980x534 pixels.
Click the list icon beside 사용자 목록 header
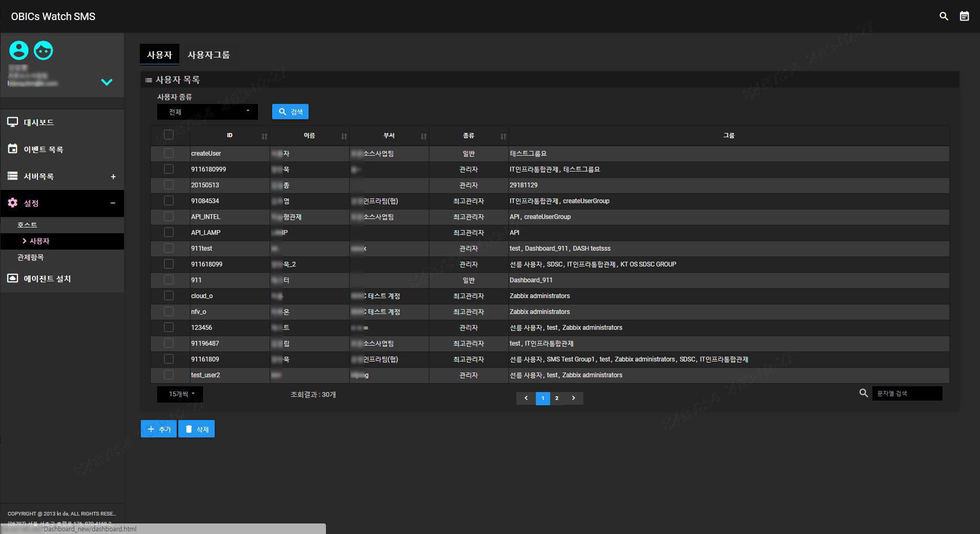149,80
